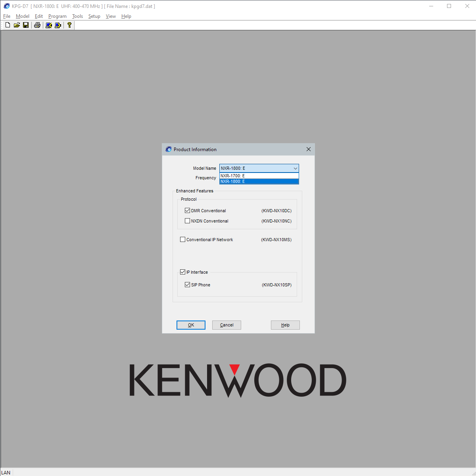Enable Conventional IP Network checkbox
This screenshot has width=476, height=476.
(182, 240)
